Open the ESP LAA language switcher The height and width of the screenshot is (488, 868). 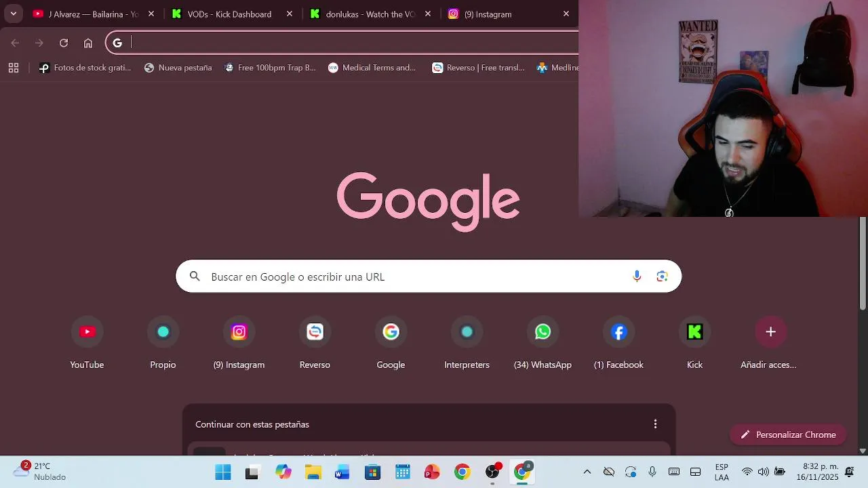coord(722,472)
